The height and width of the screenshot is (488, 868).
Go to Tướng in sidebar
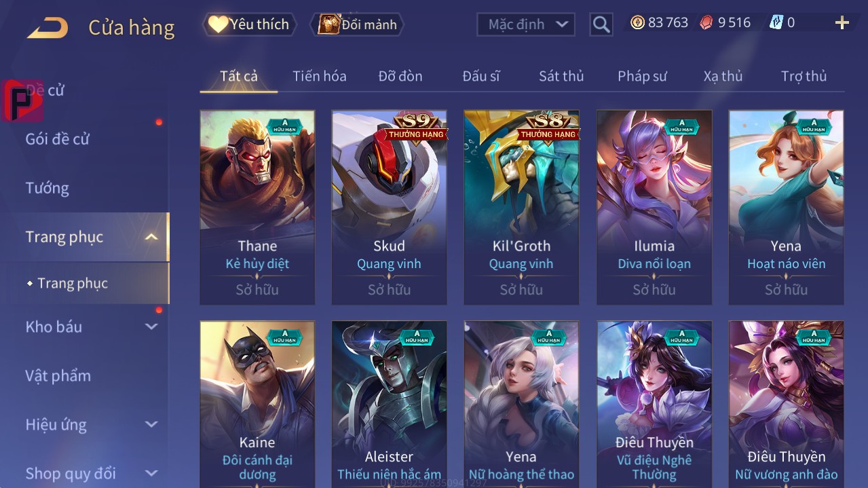tap(48, 188)
